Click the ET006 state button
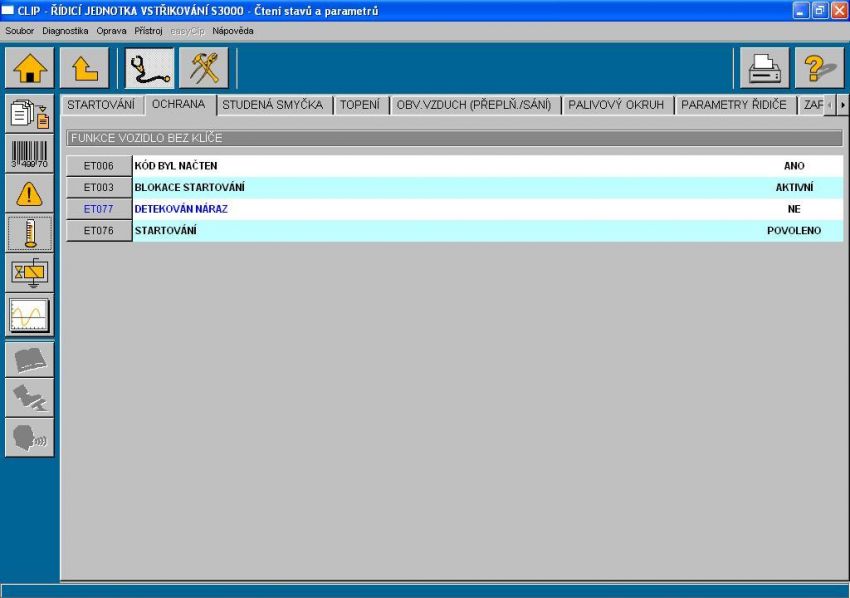This screenshot has width=850, height=598. coord(99,166)
